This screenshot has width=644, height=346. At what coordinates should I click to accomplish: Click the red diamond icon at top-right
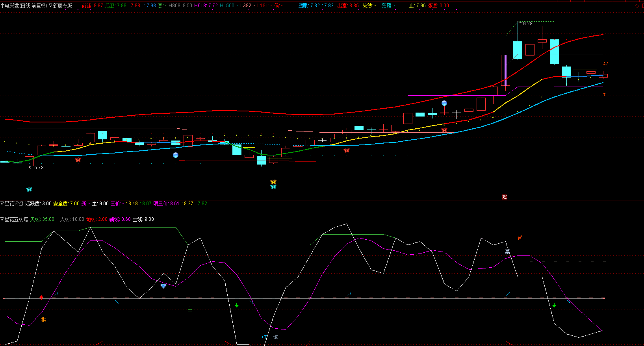tap(637, 6)
